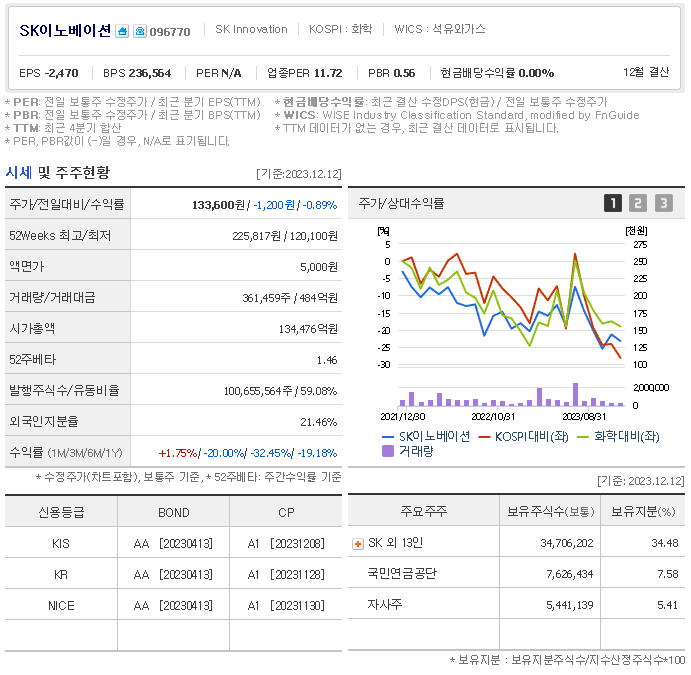
Task: Expand the SK 외 13인 shareholder row
Action: click(x=357, y=544)
